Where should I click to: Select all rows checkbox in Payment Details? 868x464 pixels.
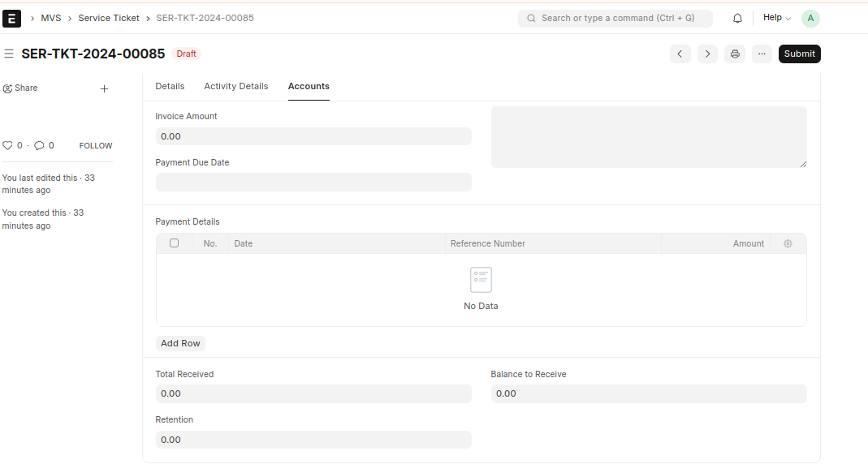(x=174, y=243)
